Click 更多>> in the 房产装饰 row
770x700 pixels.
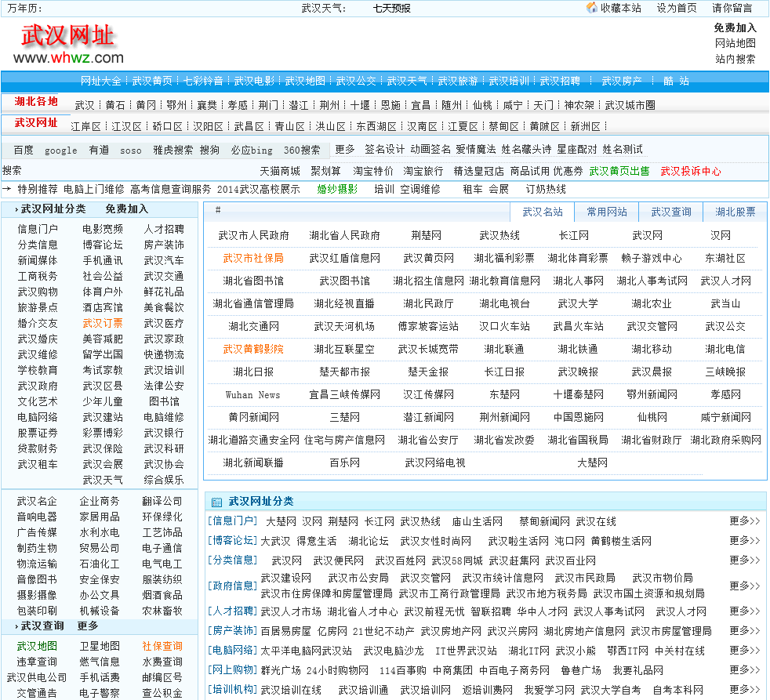click(x=744, y=631)
